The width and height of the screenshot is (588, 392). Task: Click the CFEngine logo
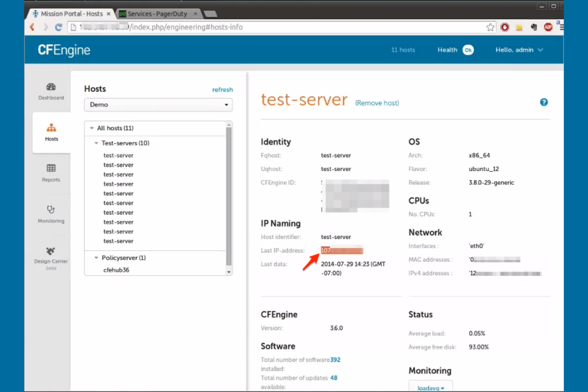[x=64, y=50]
